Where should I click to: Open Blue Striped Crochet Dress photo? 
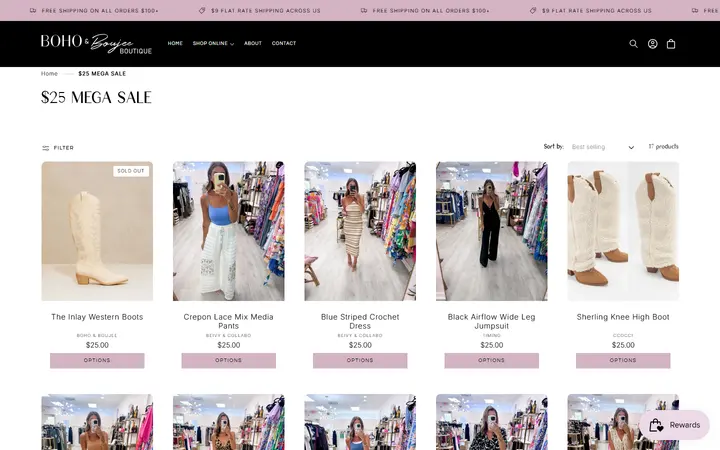click(x=360, y=231)
